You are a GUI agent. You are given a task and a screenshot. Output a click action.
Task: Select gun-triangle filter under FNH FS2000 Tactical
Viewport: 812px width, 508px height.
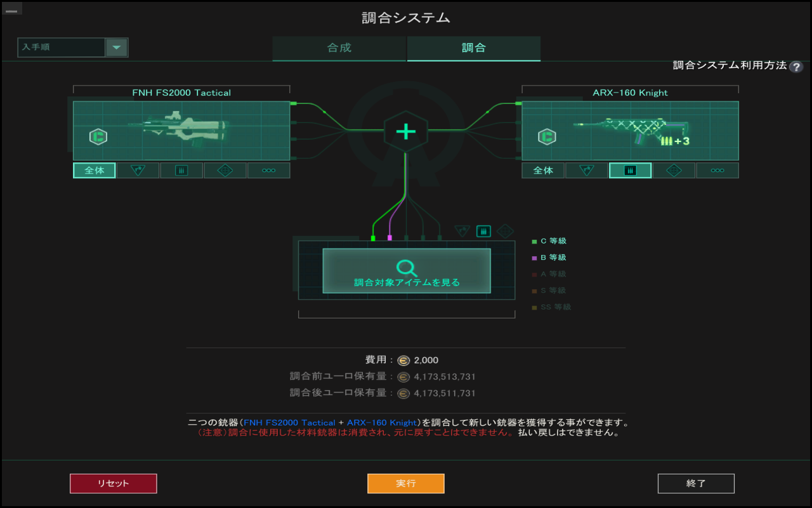tap(138, 171)
